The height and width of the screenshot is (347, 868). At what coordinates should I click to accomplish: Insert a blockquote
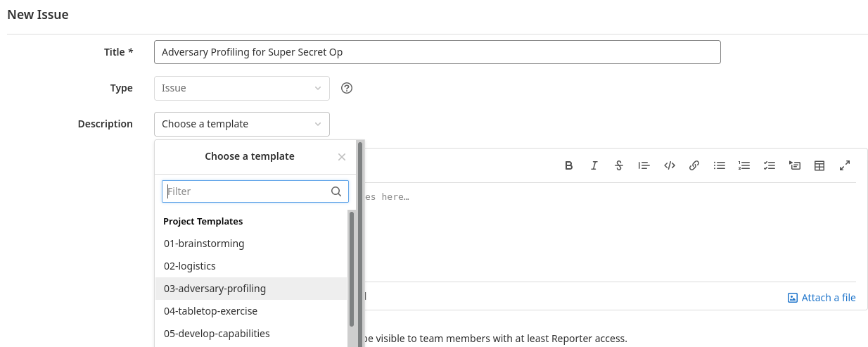tap(644, 165)
